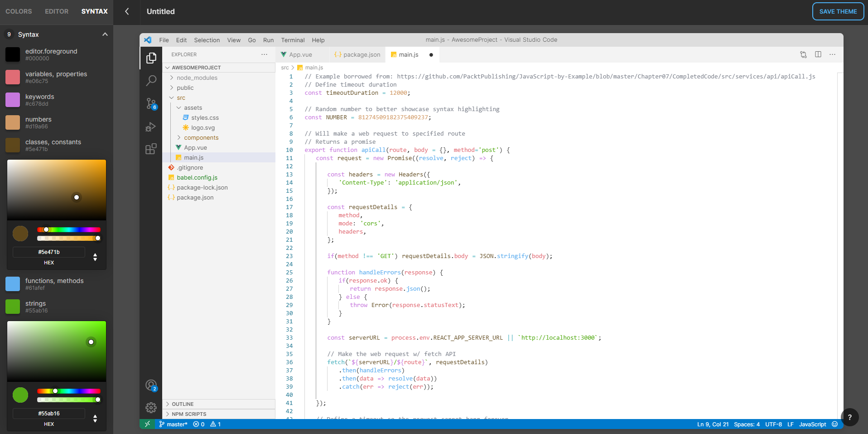
Task: Open the Source Control icon with badge 6
Action: click(151, 104)
